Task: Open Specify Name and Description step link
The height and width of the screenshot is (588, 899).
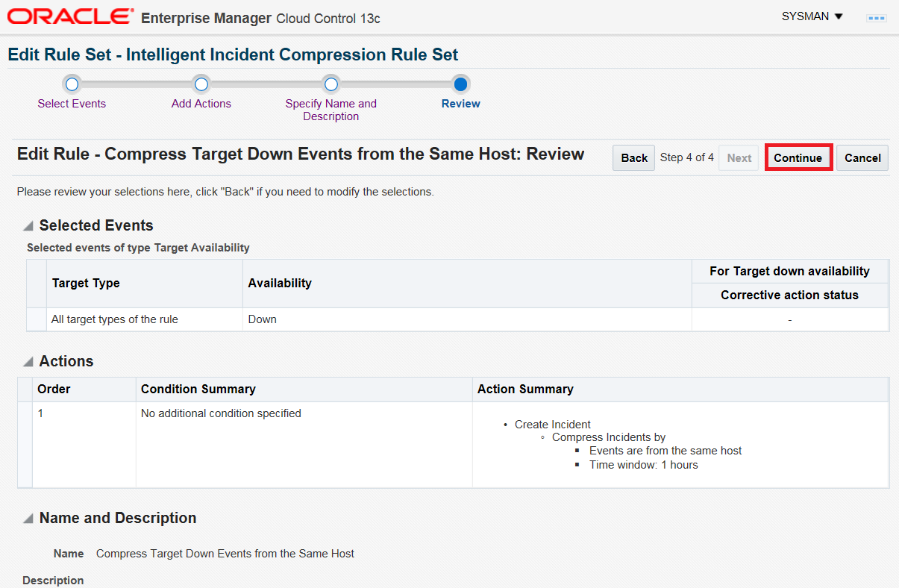Action: 331,110
